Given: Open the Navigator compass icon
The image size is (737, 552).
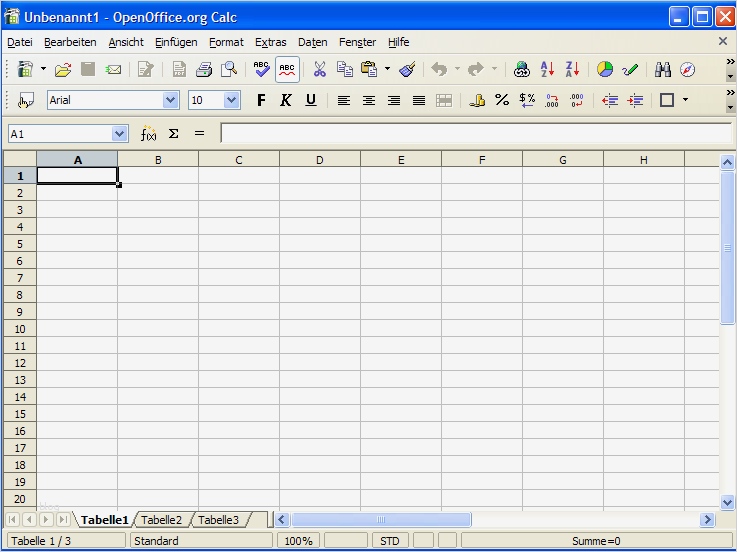Looking at the screenshot, I should pyautogui.click(x=687, y=70).
